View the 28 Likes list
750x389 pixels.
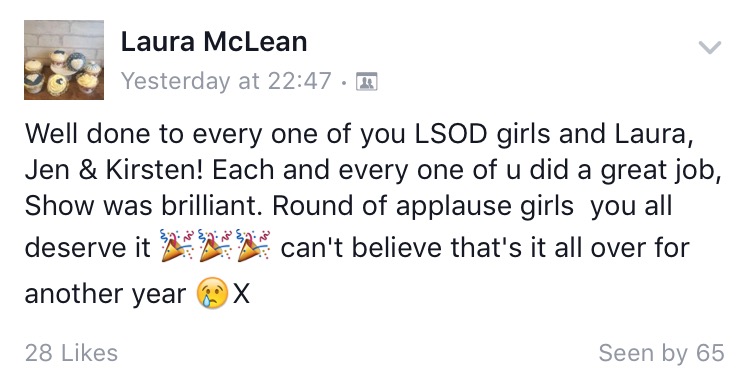tap(71, 353)
